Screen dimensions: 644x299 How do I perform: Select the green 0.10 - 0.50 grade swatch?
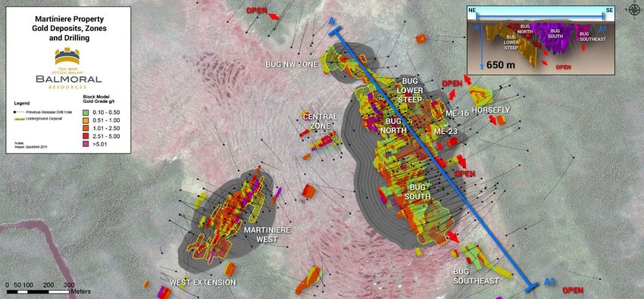(86, 113)
